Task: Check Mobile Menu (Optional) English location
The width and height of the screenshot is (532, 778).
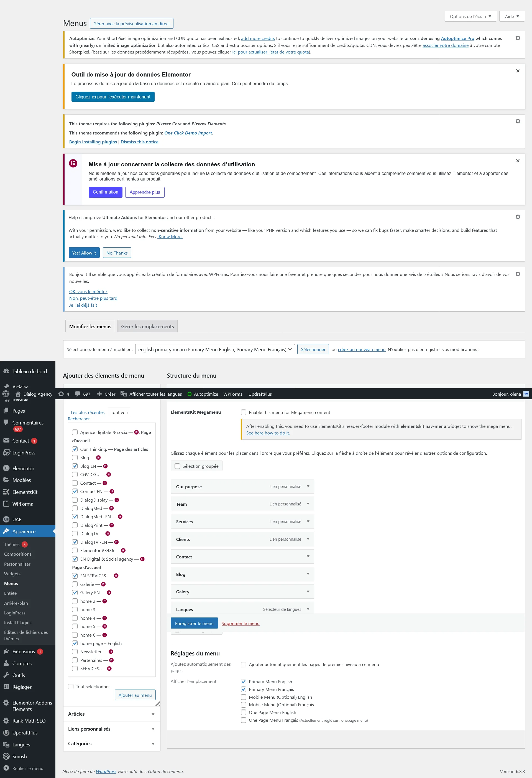Action: [x=244, y=697]
